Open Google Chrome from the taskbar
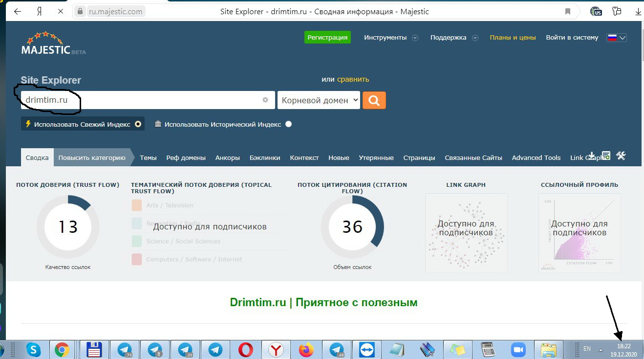Screen dimensions: 644x359 (62, 350)
